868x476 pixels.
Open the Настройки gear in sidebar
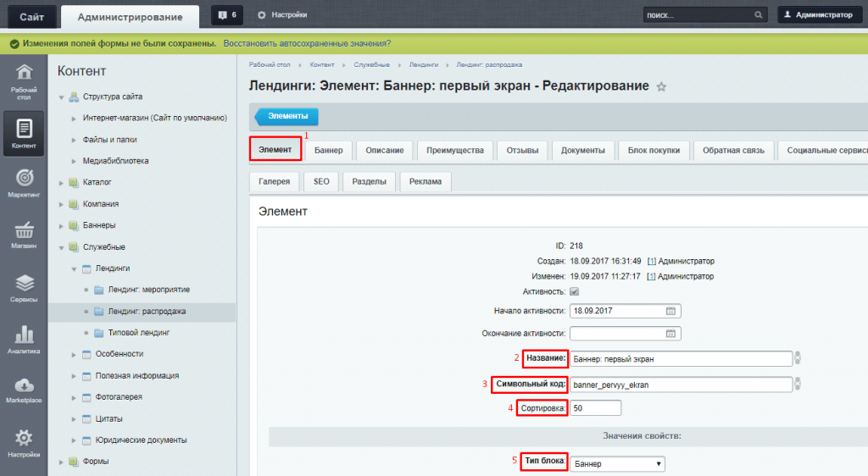coord(24,443)
